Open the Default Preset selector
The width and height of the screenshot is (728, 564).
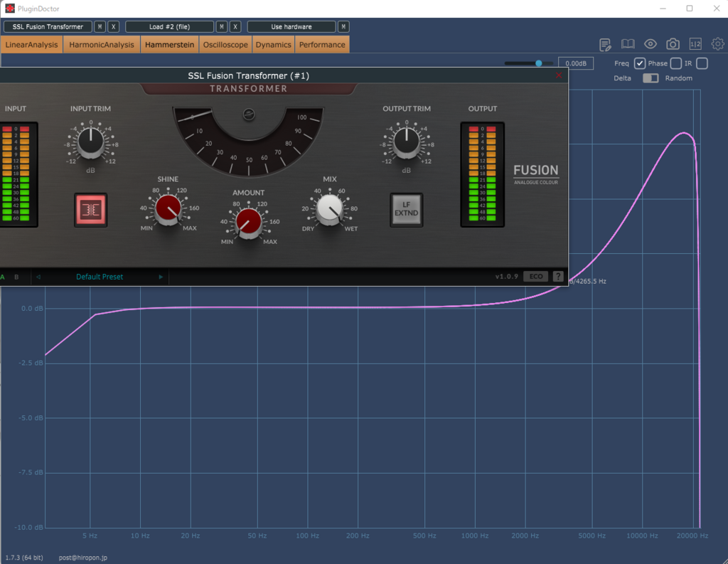(100, 277)
